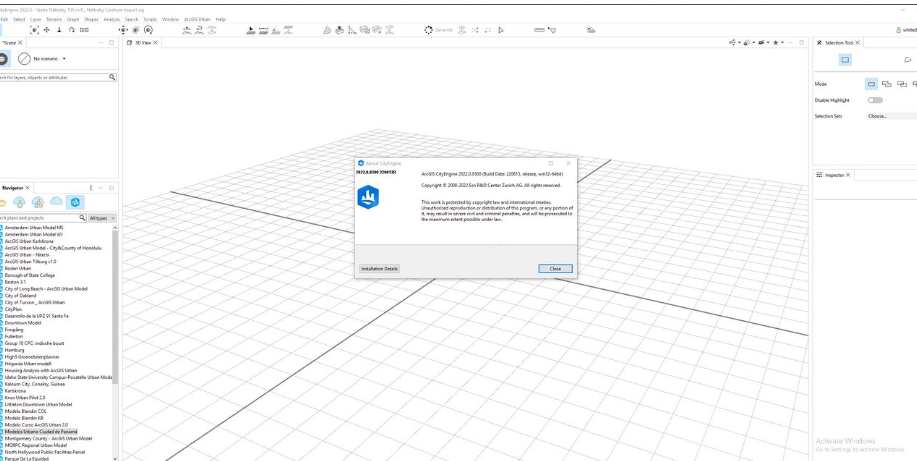Select lasso selection tool in Selection Tool panel
This screenshot has width=917, height=461.
click(x=908, y=60)
